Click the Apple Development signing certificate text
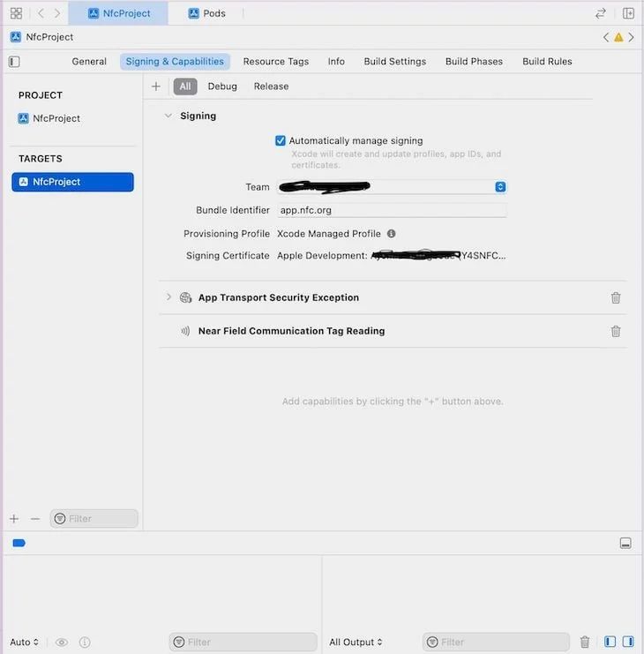Image resolution: width=644 pixels, height=654 pixels. (392, 255)
